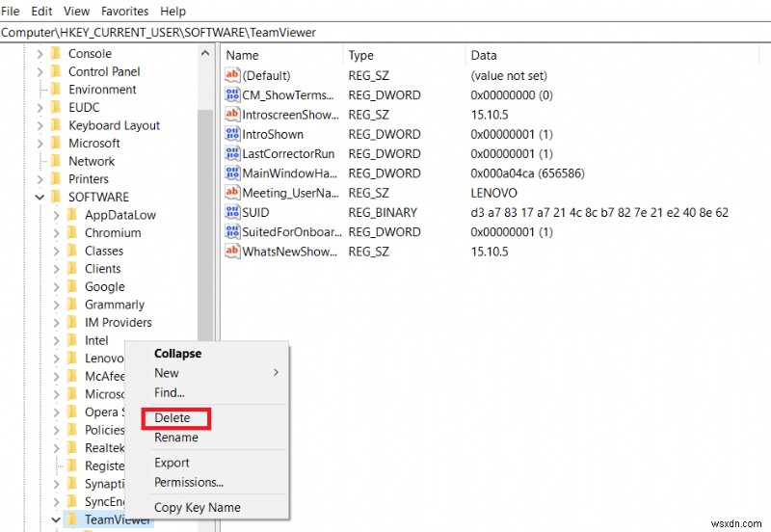Click the IntroShown DWORD value icon
The height and width of the screenshot is (532, 771).
tap(232, 134)
